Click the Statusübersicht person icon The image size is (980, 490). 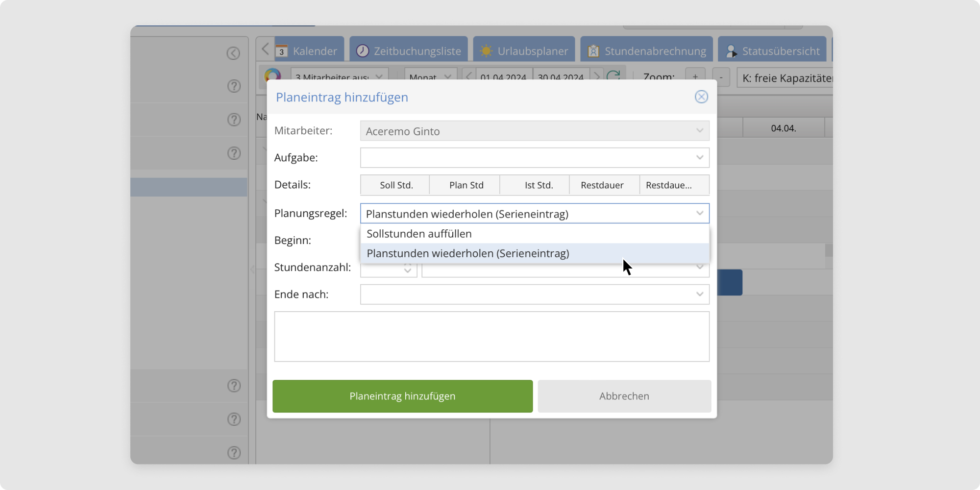(x=731, y=51)
